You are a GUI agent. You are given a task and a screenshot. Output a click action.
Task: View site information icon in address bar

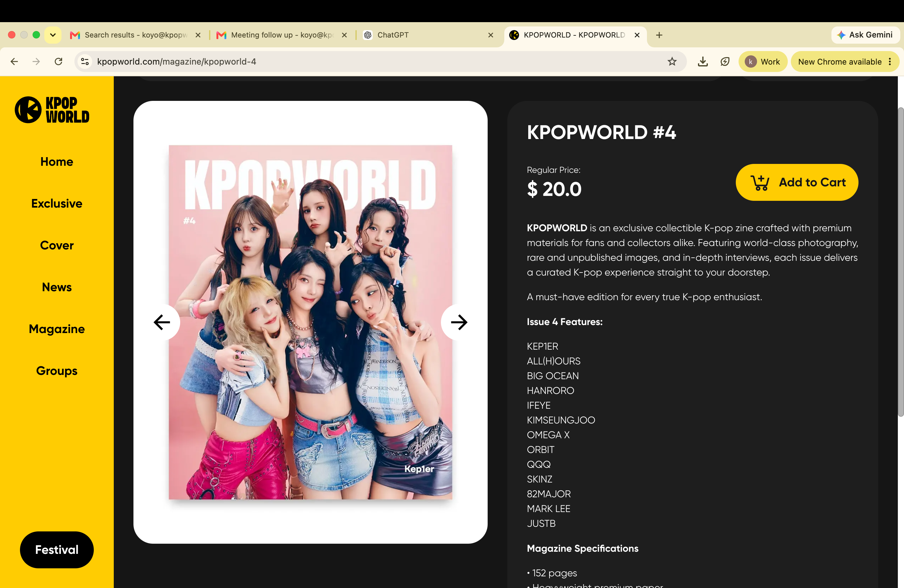(85, 62)
